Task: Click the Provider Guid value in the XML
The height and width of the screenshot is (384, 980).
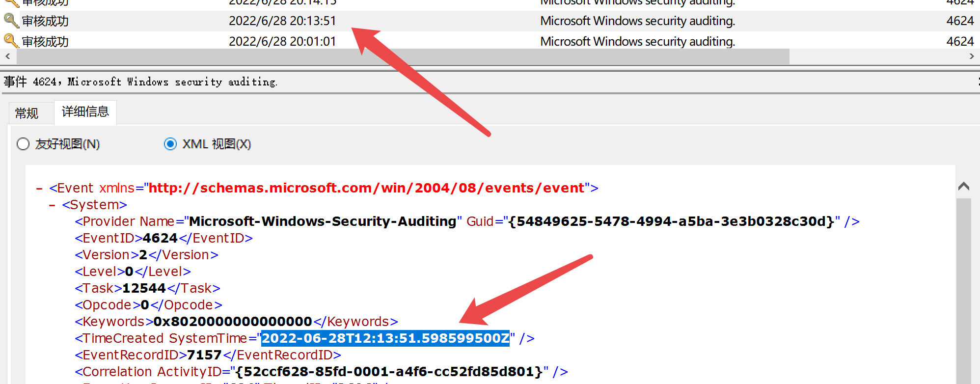Action: point(672,221)
